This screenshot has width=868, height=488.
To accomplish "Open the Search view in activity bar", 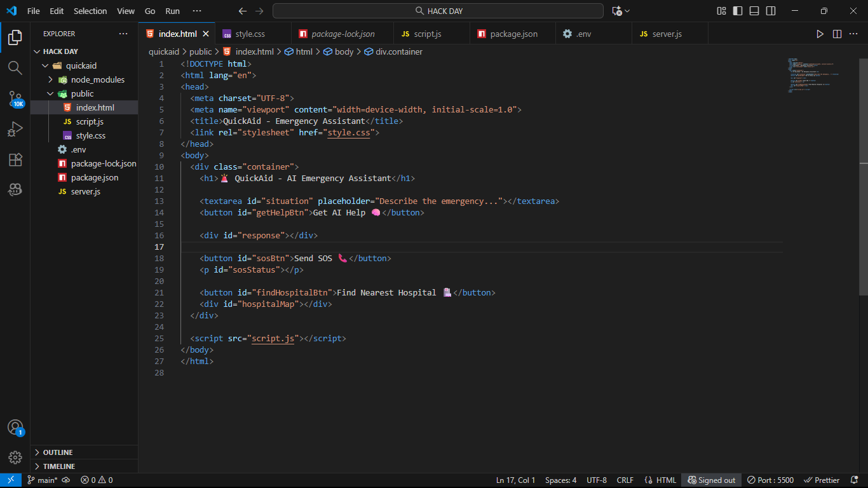I will tap(15, 67).
